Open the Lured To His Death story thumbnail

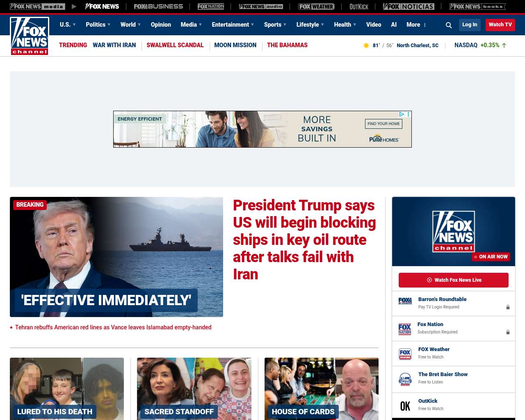tap(67, 389)
